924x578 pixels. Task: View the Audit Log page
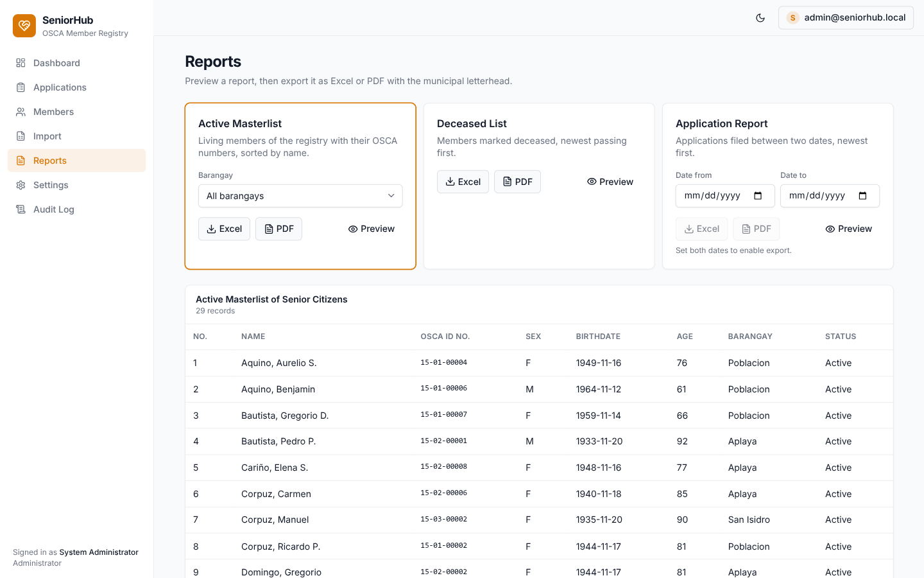tap(77, 209)
